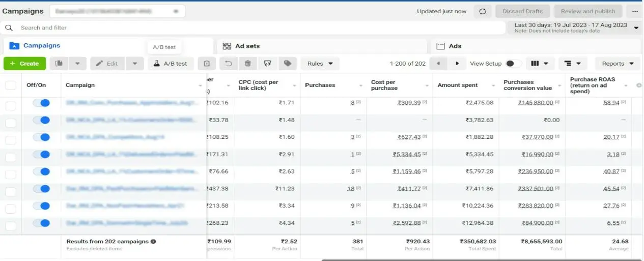The image size is (644, 261).
Task: Open the Last 30 days date range picker
Action: point(575,27)
